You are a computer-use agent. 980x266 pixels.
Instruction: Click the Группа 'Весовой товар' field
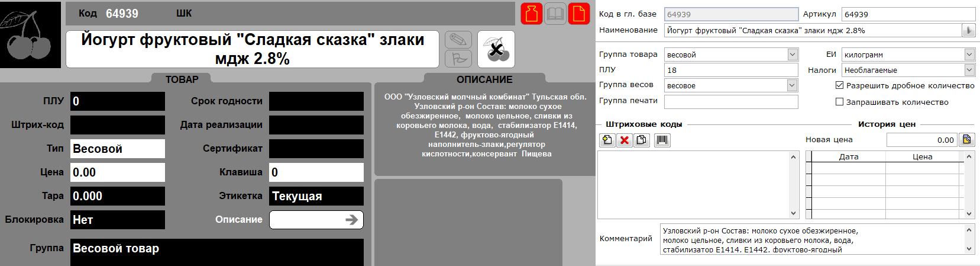pyautogui.click(x=217, y=252)
